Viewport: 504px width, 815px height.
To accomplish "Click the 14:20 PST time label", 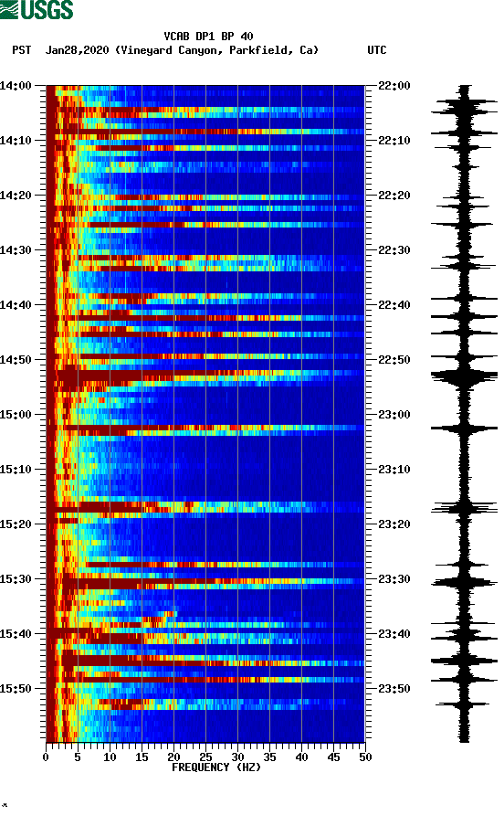I will tap(16, 196).
